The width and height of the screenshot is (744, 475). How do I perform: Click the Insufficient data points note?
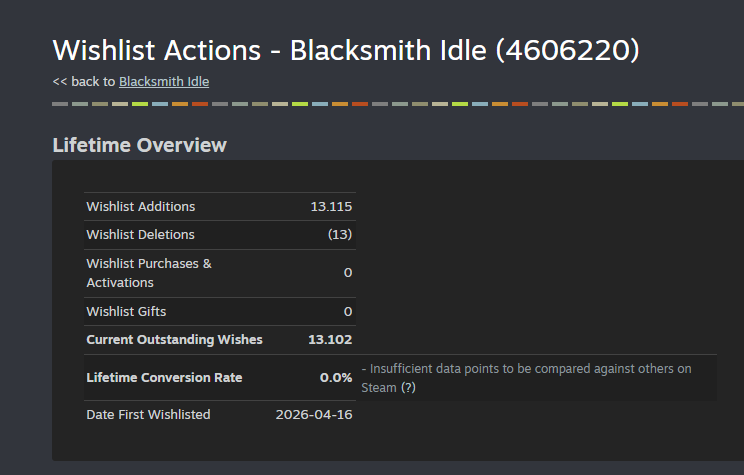coord(526,378)
